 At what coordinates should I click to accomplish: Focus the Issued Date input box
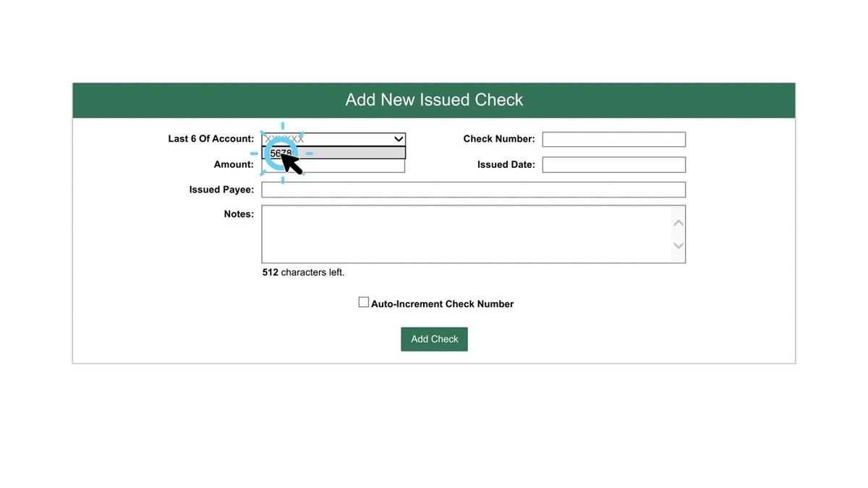pos(613,164)
